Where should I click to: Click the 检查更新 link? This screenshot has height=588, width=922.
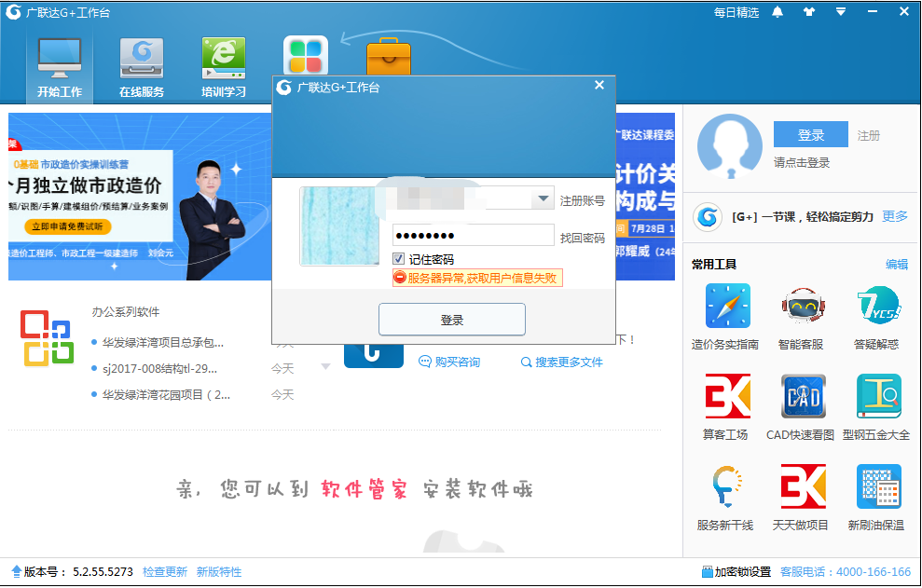click(x=165, y=571)
